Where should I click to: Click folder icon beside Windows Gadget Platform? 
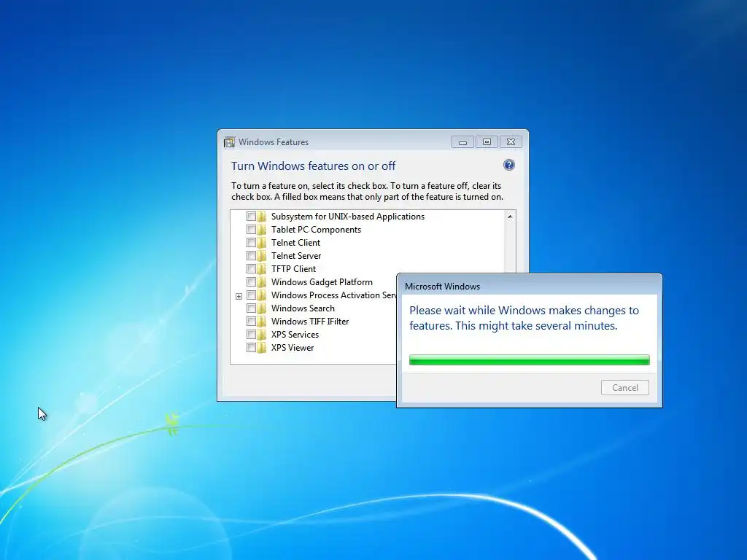click(262, 282)
